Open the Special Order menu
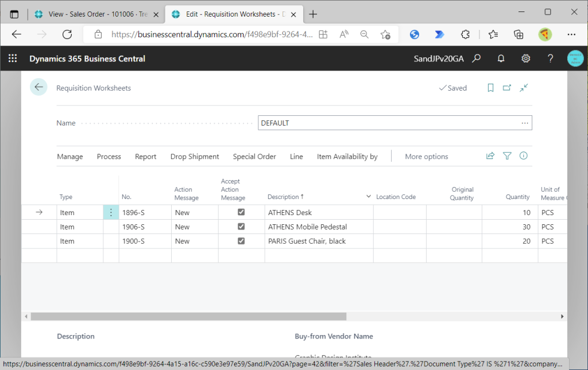The image size is (588, 370). pyautogui.click(x=254, y=157)
